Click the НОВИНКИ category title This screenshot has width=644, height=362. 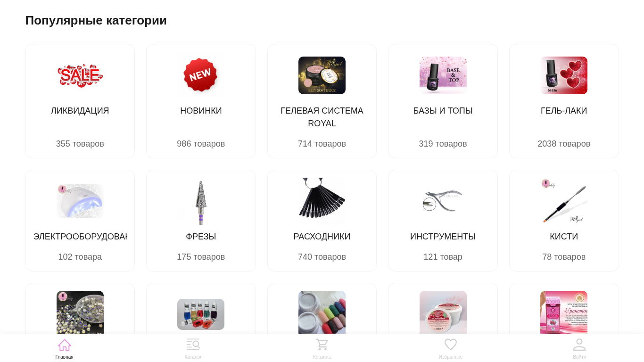click(x=201, y=111)
